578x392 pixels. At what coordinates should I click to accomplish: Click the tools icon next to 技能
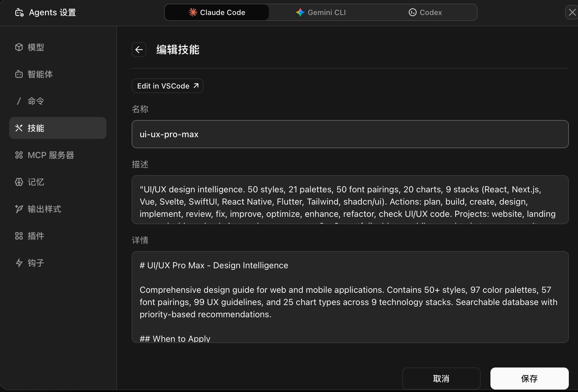click(x=19, y=128)
